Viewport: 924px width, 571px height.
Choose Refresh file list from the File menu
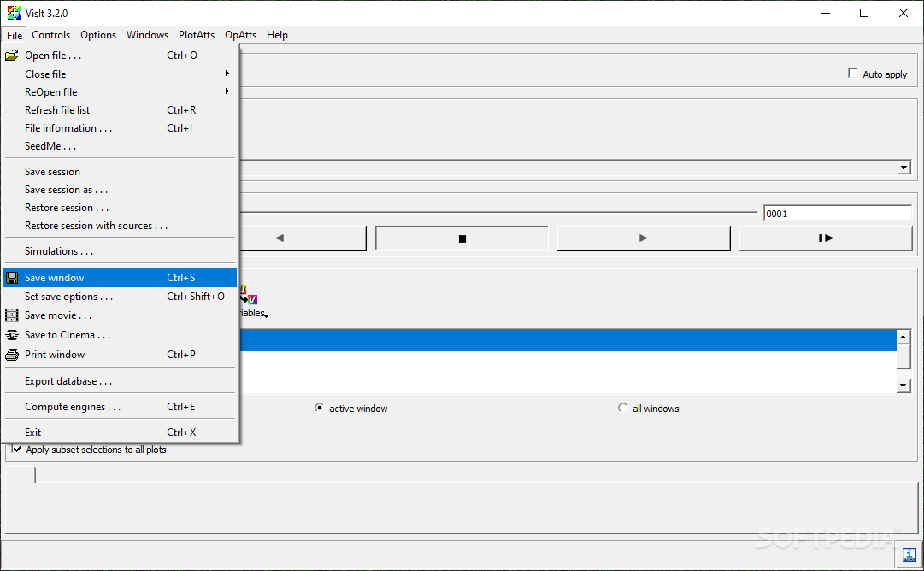tap(121, 110)
